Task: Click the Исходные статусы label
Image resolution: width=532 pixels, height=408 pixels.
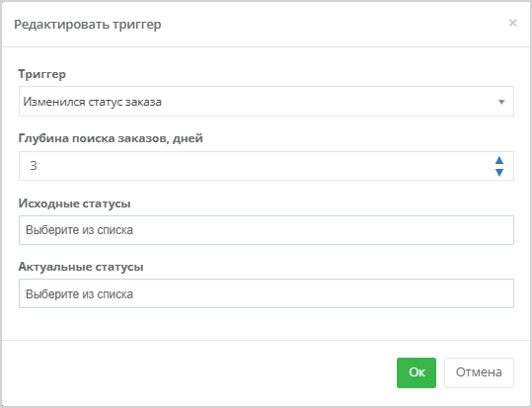Action: pos(75,204)
